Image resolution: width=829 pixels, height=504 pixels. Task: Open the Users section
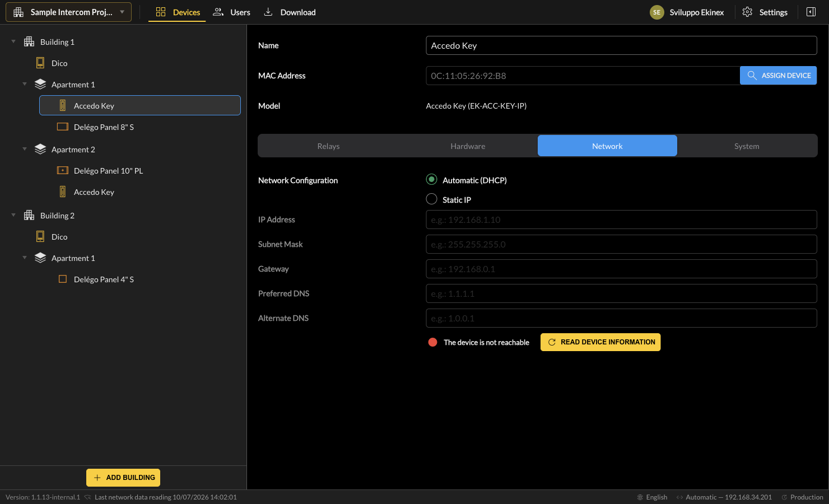pos(231,12)
